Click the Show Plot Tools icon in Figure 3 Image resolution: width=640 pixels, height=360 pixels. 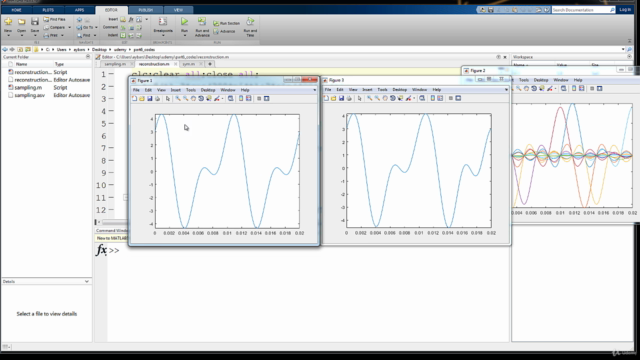458,98
